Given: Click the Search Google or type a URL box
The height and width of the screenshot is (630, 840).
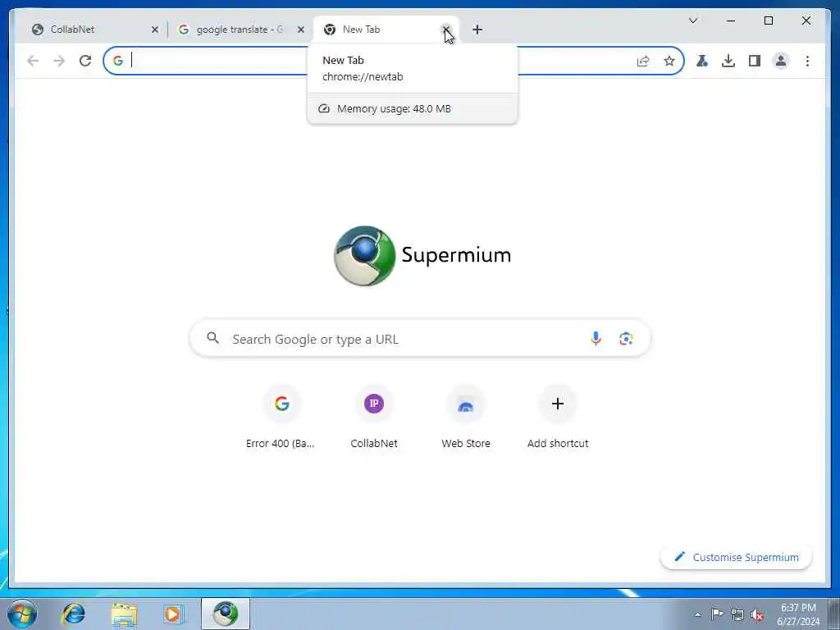Looking at the screenshot, I should tap(420, 339).
